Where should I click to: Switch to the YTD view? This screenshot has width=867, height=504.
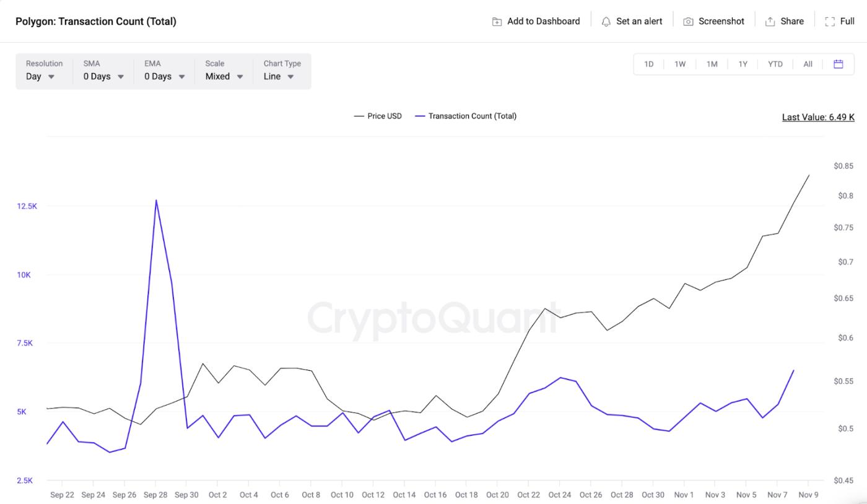[775, 64]
